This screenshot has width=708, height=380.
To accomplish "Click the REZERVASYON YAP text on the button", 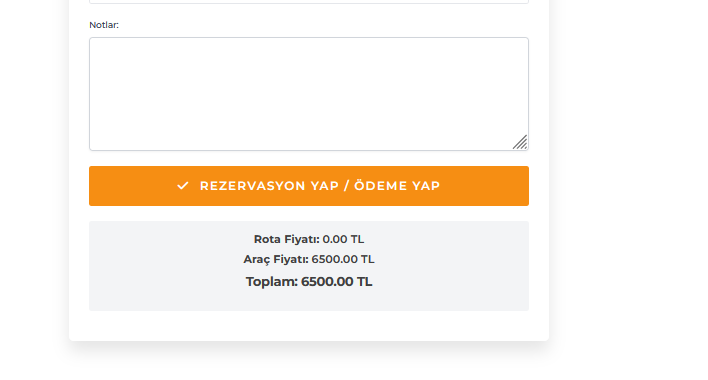I will coord(269,186).
